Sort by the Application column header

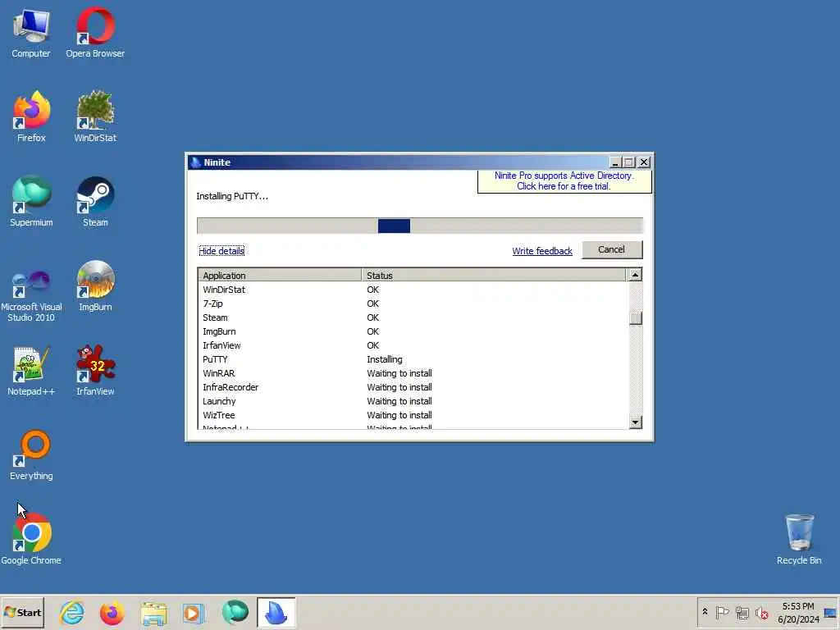click(x=280, y=275)
